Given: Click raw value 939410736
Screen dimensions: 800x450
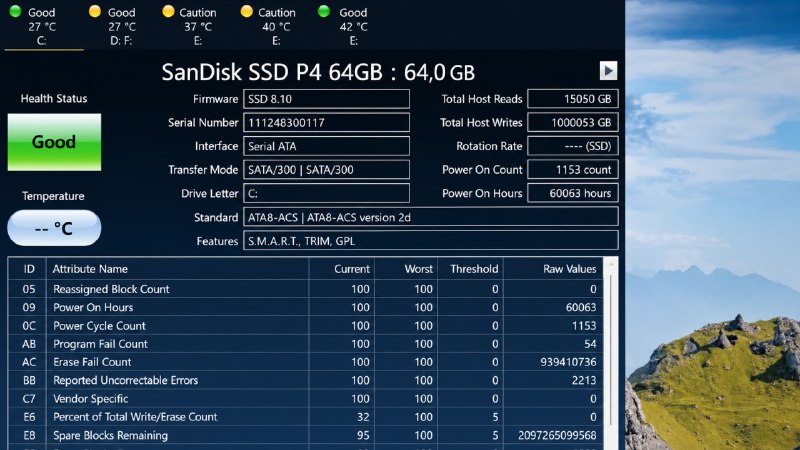Looking at the screenshot, I should coord(568,362).
